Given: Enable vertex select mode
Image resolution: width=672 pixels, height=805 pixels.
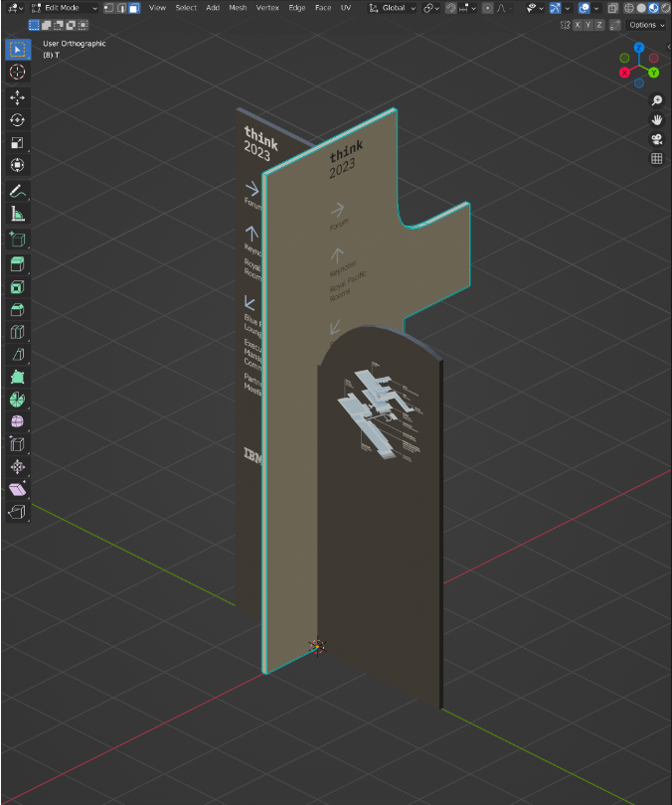Looking at the screenshot, I should pyautogui.click(x=108, y=8).
